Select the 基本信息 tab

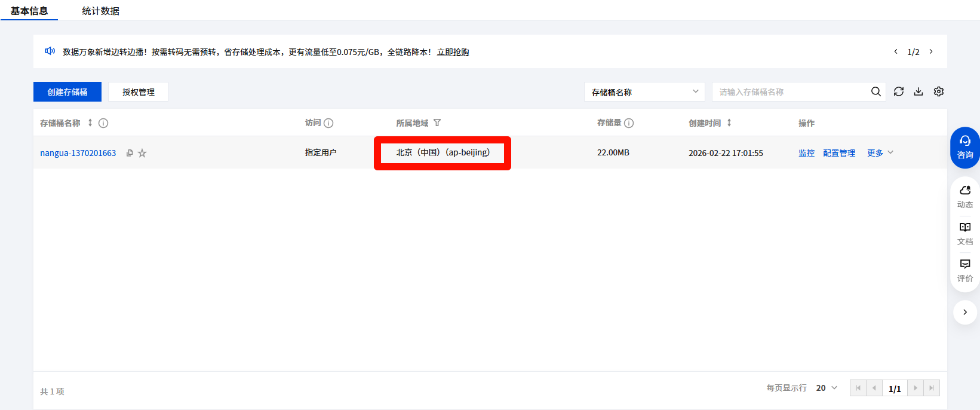[29, 11]
